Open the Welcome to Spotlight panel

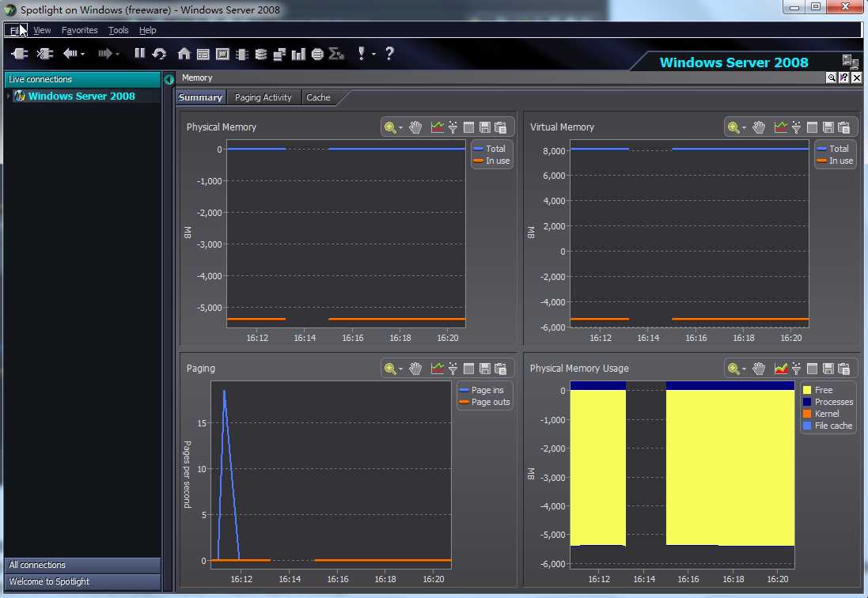coord(82,581)
